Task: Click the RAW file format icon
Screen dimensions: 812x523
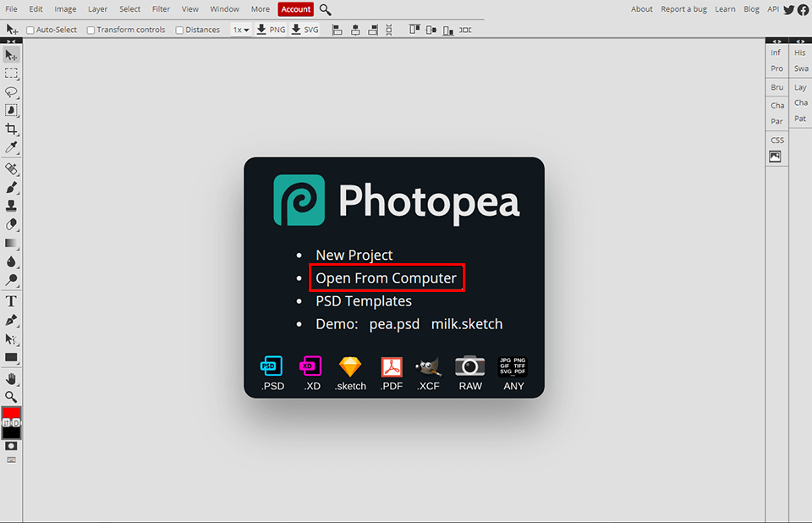Action: [470, 367]
